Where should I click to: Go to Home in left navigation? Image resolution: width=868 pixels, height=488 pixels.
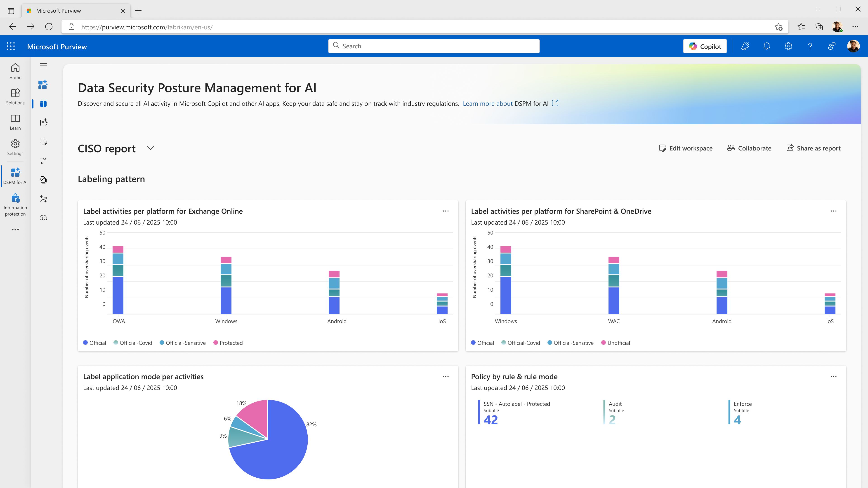point(15,71)
